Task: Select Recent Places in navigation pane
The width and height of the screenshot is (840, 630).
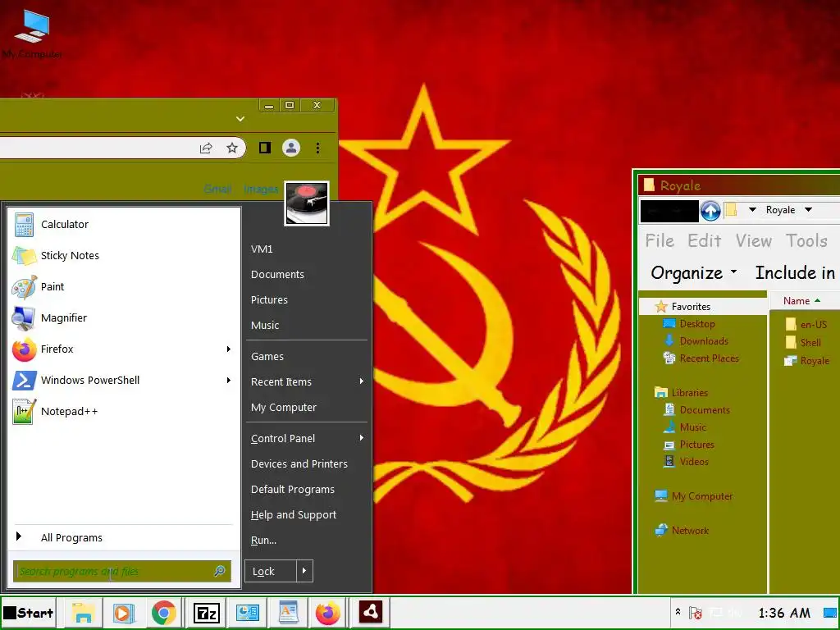Action: (x=701, y=358)
